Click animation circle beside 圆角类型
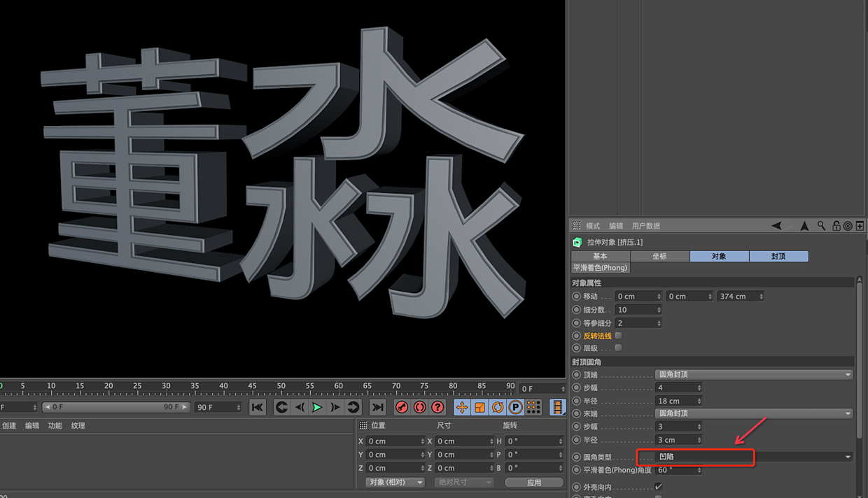The width and height of the screenshot is (868, 498). tap(577, 457)
